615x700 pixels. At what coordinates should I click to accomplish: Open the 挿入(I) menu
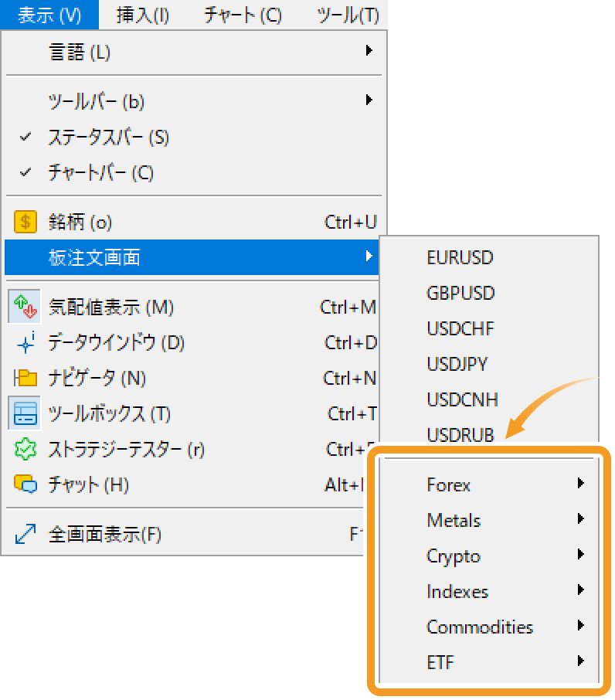(143, 15)
